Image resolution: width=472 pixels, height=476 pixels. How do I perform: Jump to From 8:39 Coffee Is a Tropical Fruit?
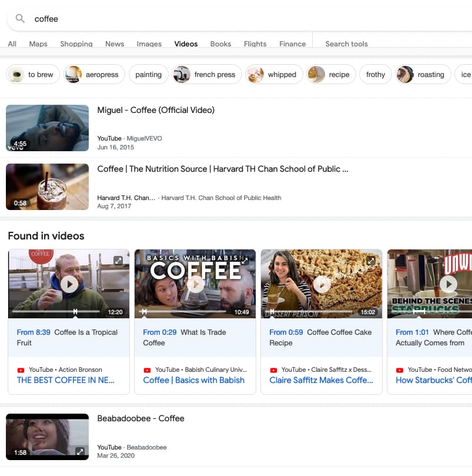point(69,338)
